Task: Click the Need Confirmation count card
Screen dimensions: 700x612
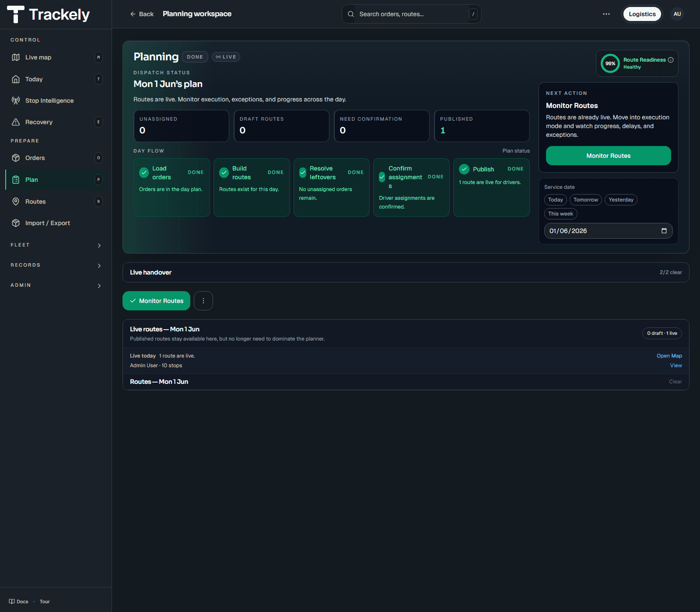Action: pyautogui.click(x=381, y=126)
